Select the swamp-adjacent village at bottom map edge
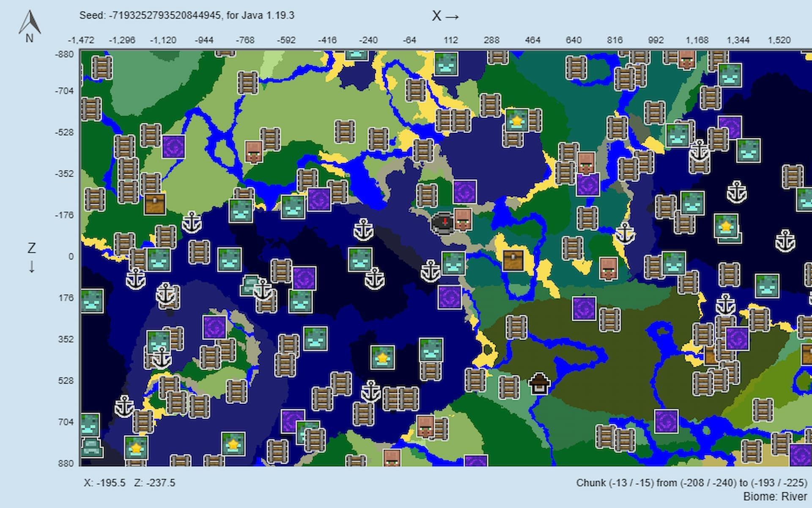This screenshot has width=812, height=508. click(x=392, y=458)
